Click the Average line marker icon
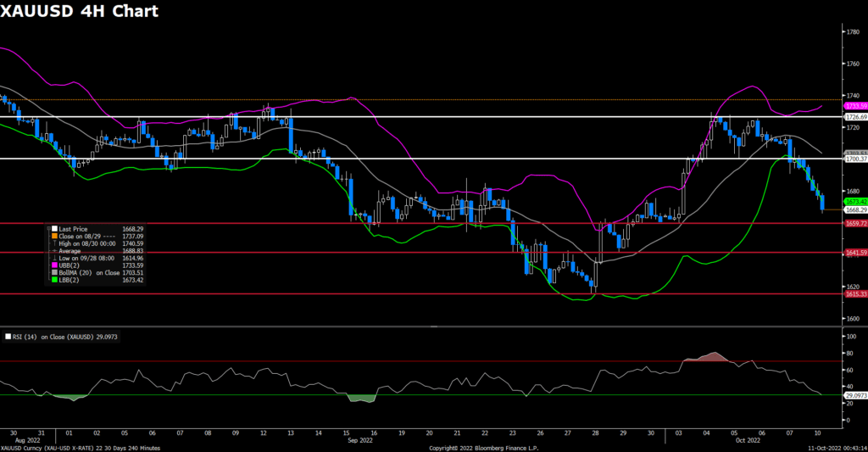This screenshot has width=868, height=452. pos(54,251)
